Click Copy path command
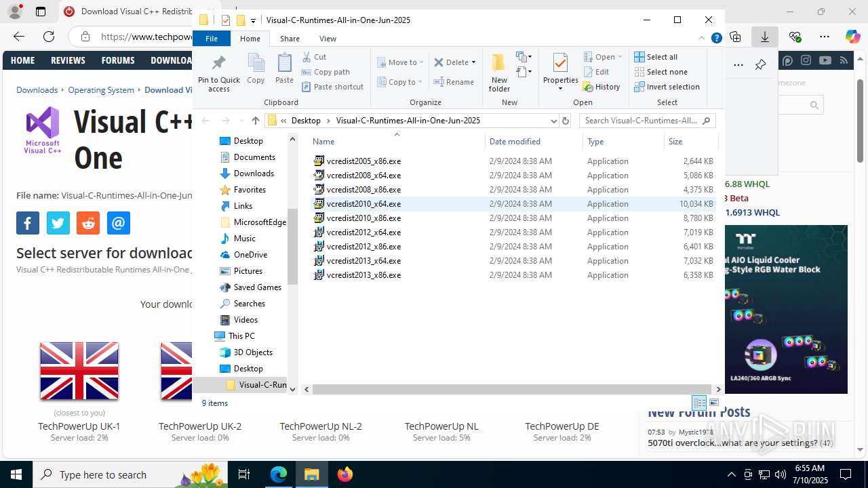This screenshot has height=488, width=868. pyautogui.click(x=326, y=72)
